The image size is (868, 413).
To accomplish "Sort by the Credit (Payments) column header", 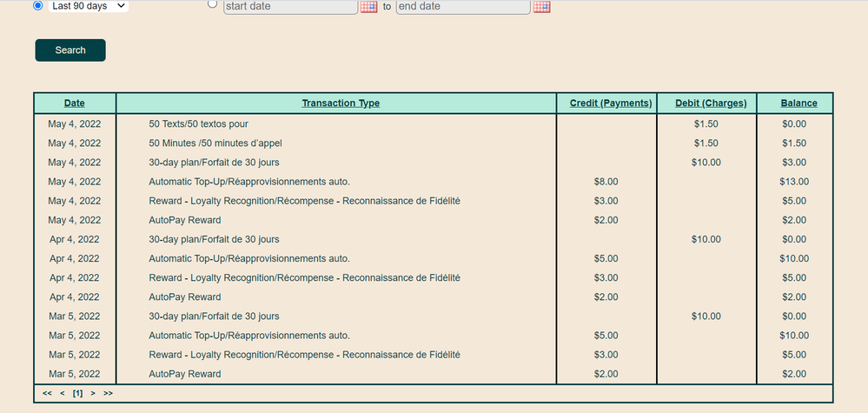I will (611, 103).
